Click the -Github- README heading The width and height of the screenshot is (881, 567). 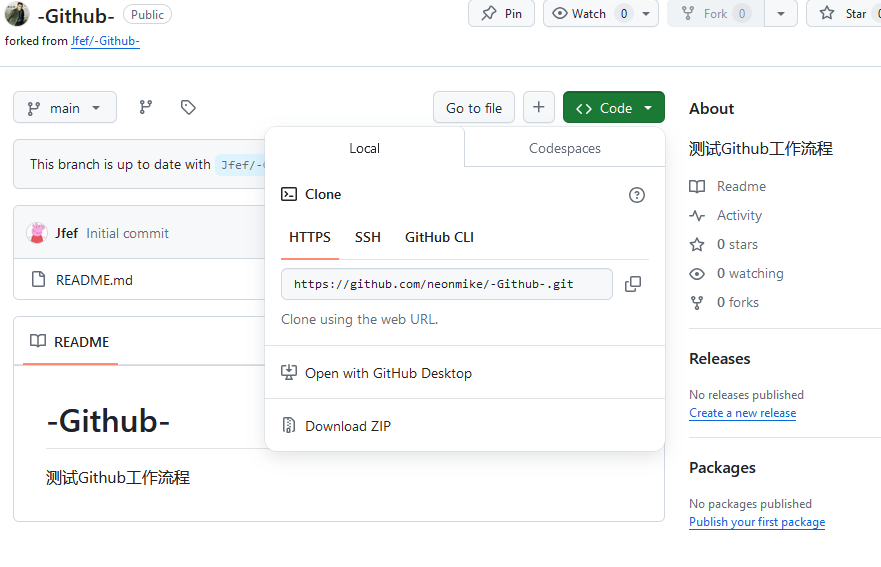108,421
